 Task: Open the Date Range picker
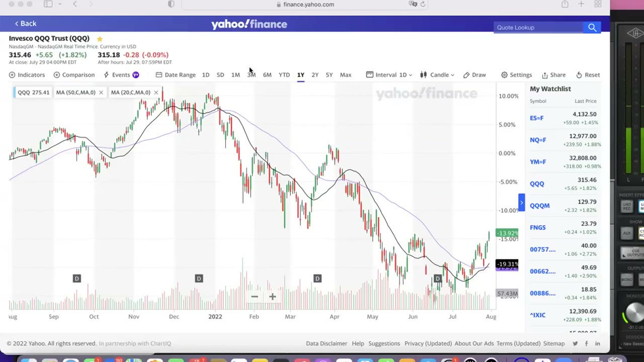coord(176,75)
